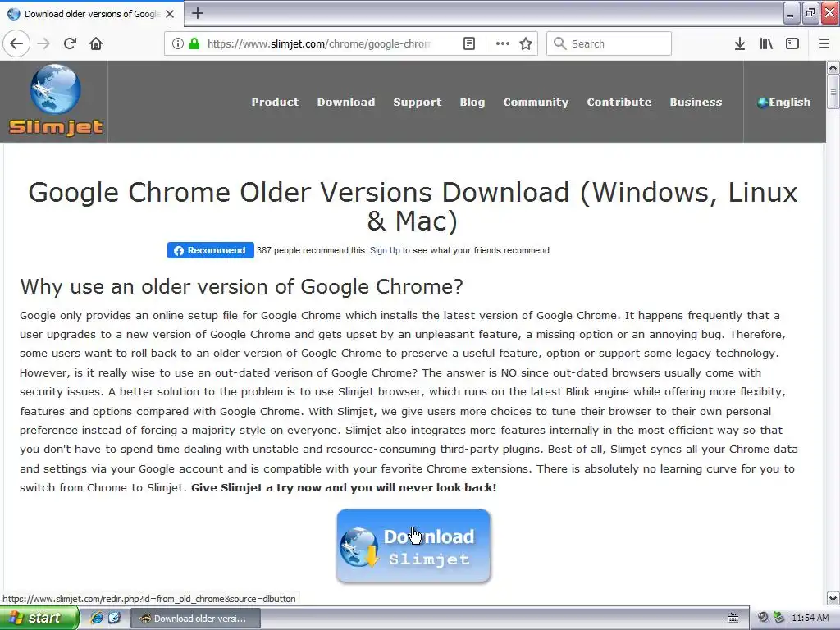Reload the current page
The height and width of the screenshot is (630, 840).
pyautogui.click(x=70, y=43)
